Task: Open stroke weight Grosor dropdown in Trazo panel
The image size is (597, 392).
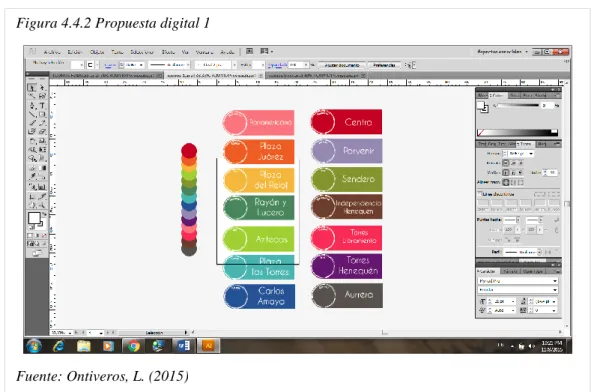Action: pos(531,153)
